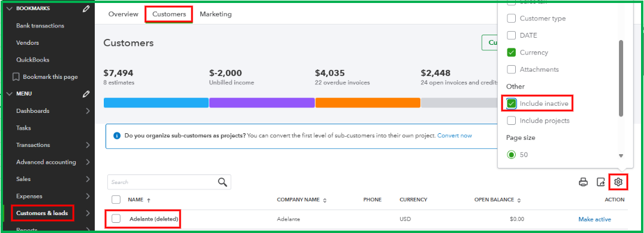644x233 pixels.
Task: Open the Overview tab
Action: (123, 14)
